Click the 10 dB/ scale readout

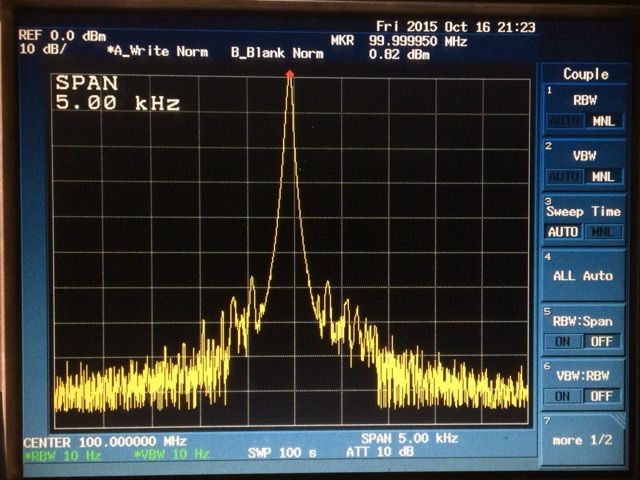click(x=42, y=49)
